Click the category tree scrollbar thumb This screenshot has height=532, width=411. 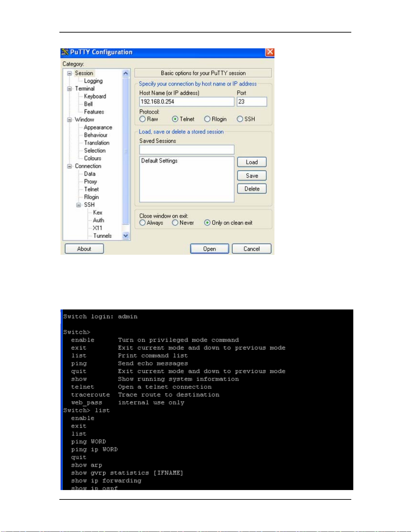pyautogui.click(x=126, y=151)
